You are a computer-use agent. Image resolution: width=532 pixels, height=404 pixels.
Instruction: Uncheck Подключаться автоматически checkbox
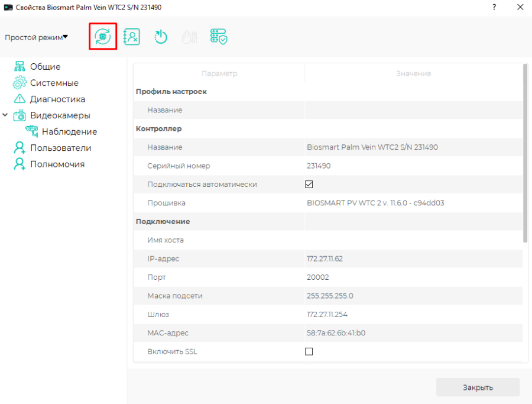(x=309, y=185)
